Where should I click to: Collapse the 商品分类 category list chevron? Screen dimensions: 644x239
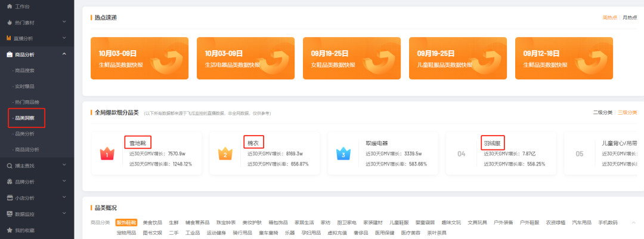point(633,223)
